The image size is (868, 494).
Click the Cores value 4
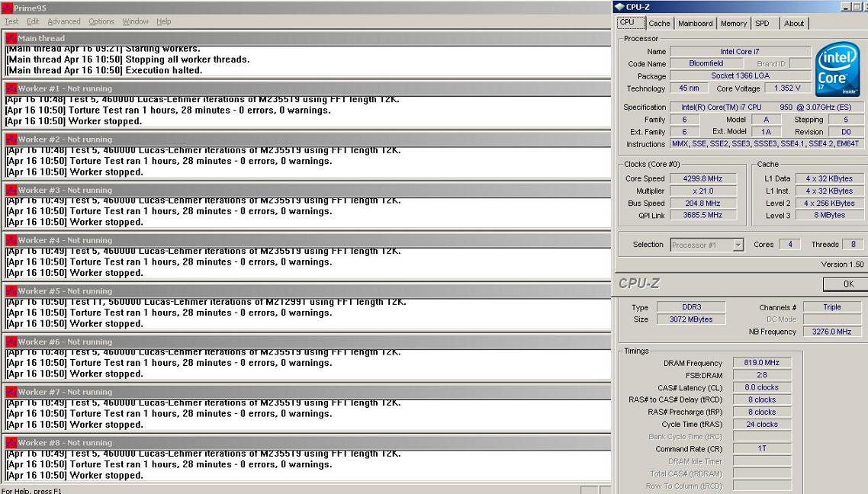pos(789,244)
